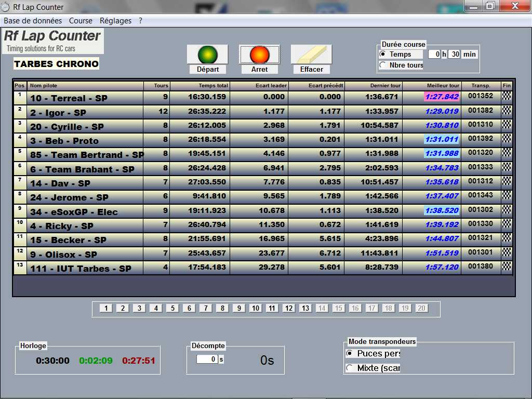Open the Réglages menu

point(115,21)
